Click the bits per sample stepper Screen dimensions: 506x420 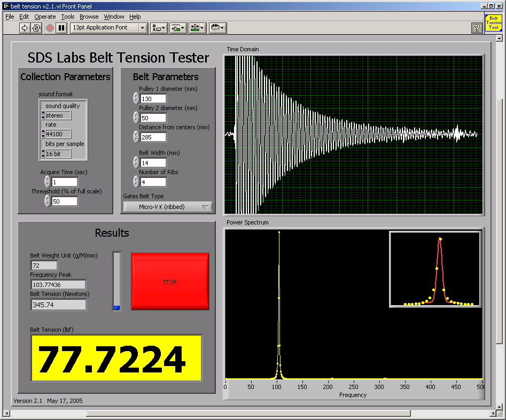43,154
